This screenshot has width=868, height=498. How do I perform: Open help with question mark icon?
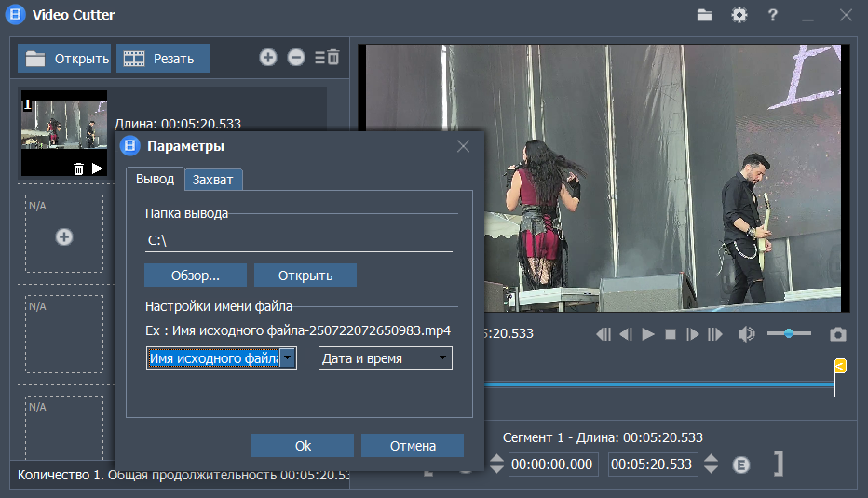point(773,15)
